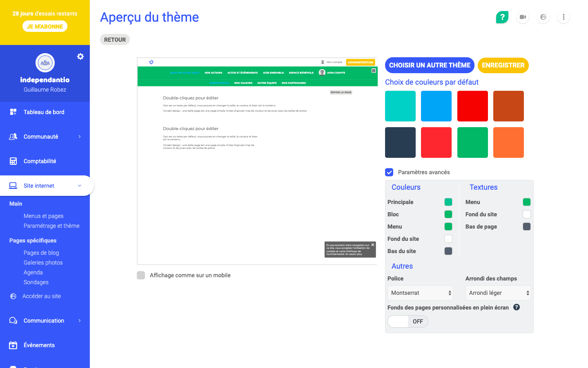Close the cookie notice in preview

click(x=373, y=245)
